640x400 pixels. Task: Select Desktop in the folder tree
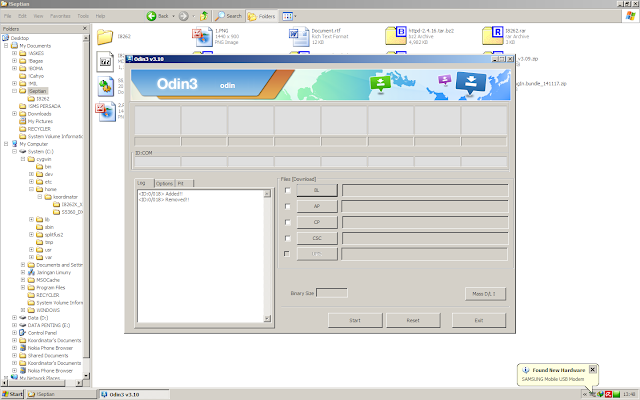click(20, 38)
